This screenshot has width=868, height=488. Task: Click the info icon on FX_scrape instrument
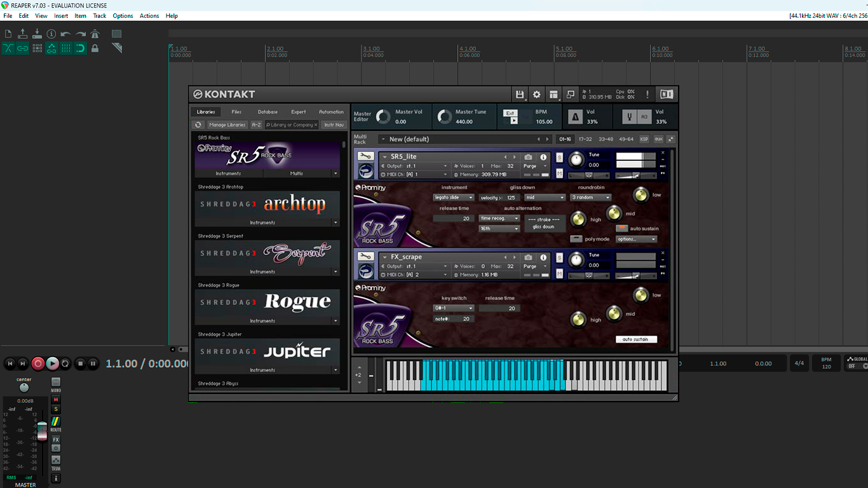pos(543,257)
